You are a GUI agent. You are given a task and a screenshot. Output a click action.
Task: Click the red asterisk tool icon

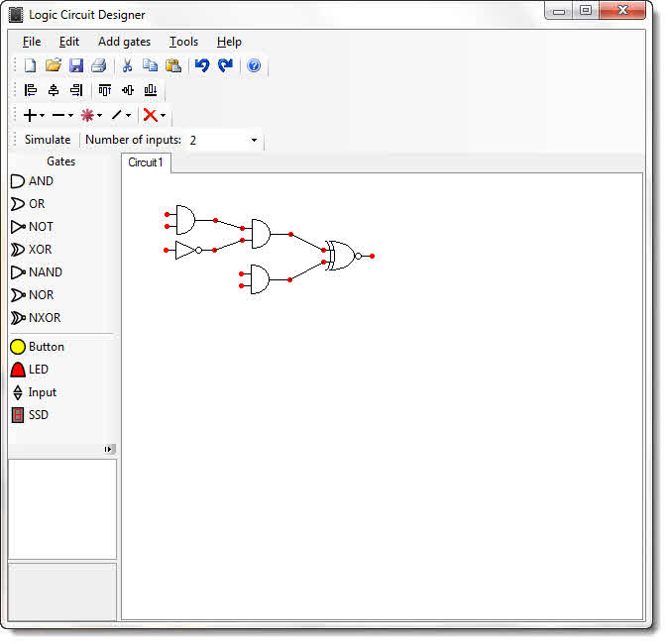[x=87, y=115]
